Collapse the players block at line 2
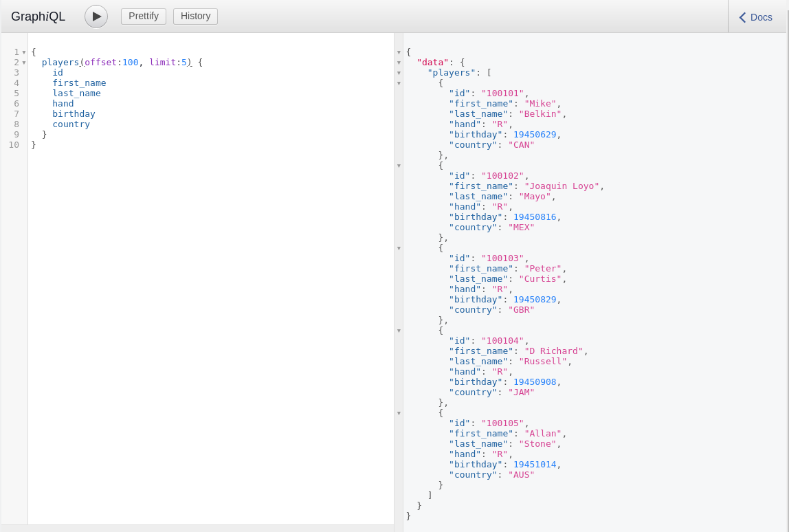This screenshot has height=532, width=789. pyautogui.click(x=24, y=63)
